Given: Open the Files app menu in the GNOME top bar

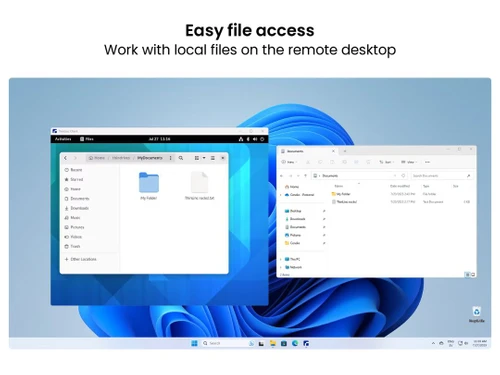Looking at the screenshot, I should 87,139.
